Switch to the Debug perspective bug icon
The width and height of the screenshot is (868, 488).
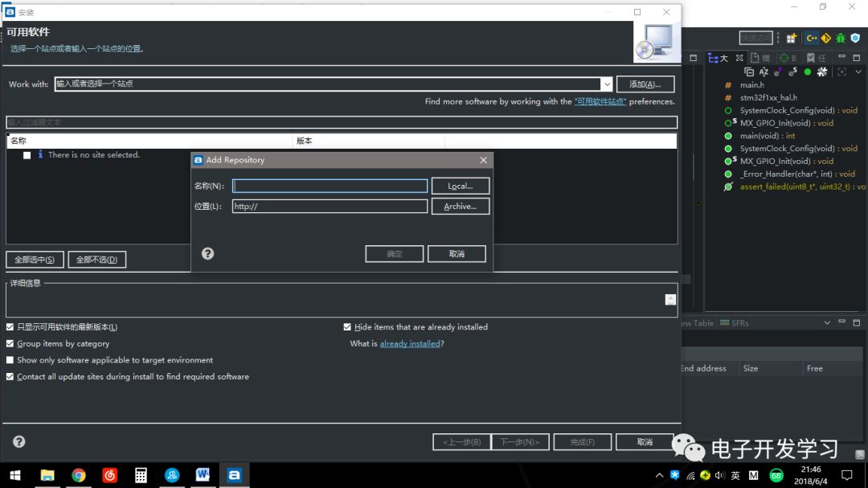click(x=841, y=38)
